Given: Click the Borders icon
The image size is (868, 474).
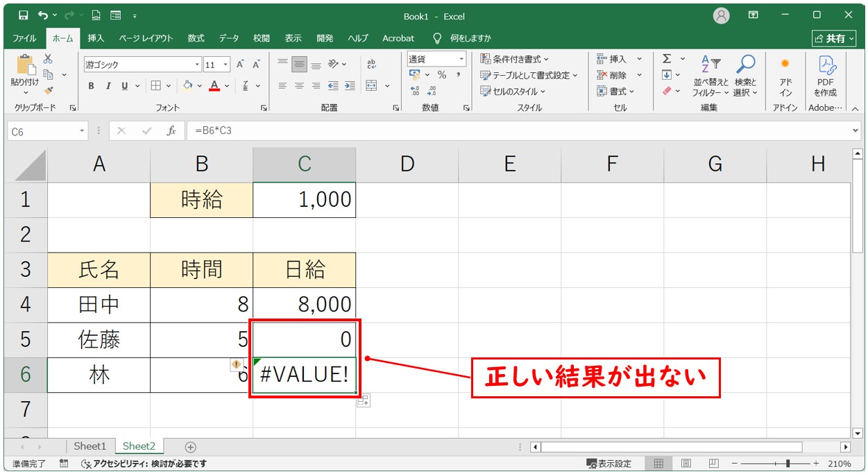Looking at the screenshot, I should [155, 86].
